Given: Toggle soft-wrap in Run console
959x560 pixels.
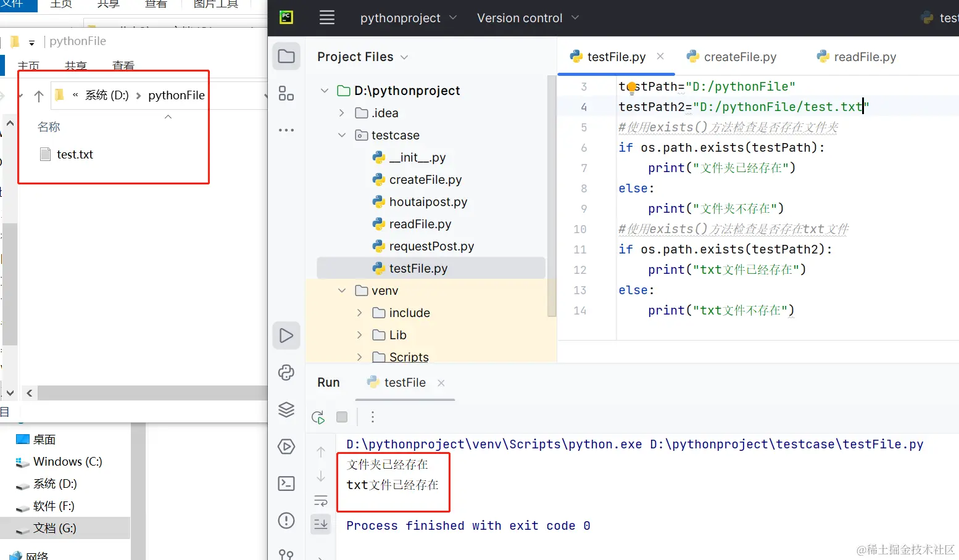Looking at the screenshot, I should click(x=321, y=500).
